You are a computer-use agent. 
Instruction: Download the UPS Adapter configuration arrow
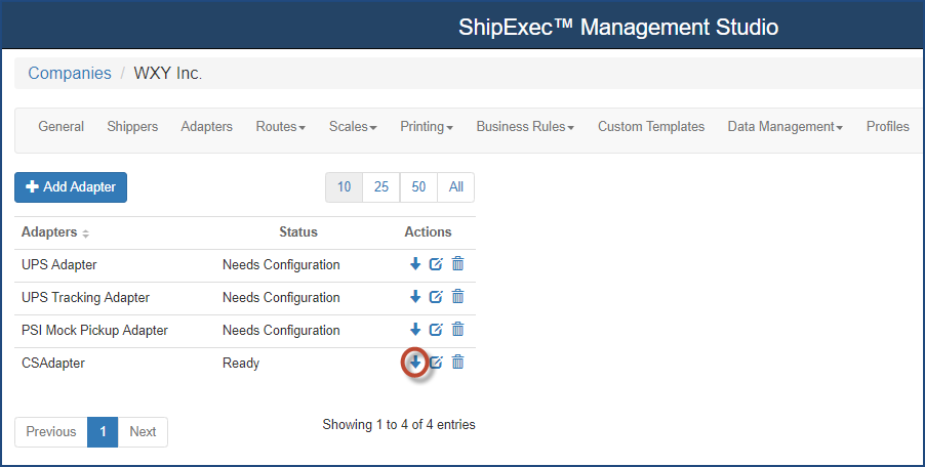(416, 265)
